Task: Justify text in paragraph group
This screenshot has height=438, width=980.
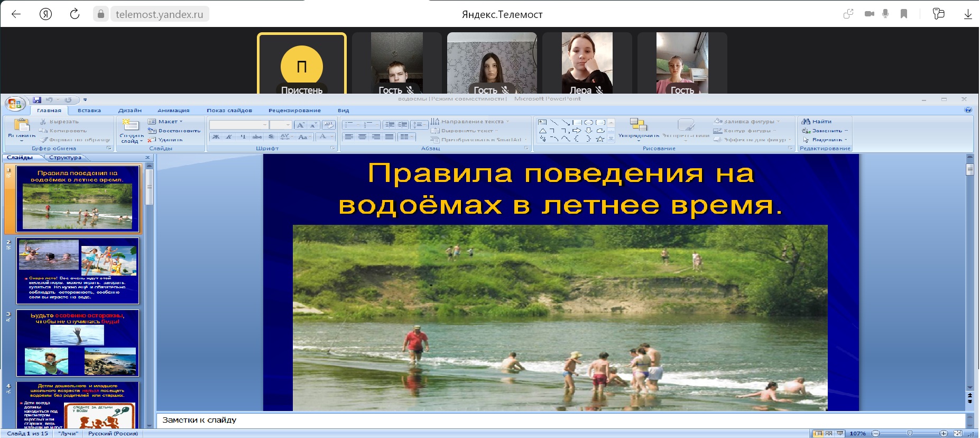Action: pyautogui.click(x=390, y=136)
